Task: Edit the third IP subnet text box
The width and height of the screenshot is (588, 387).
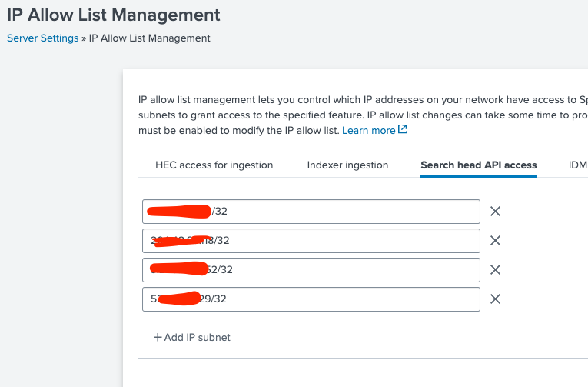Action: pos(346,270)
